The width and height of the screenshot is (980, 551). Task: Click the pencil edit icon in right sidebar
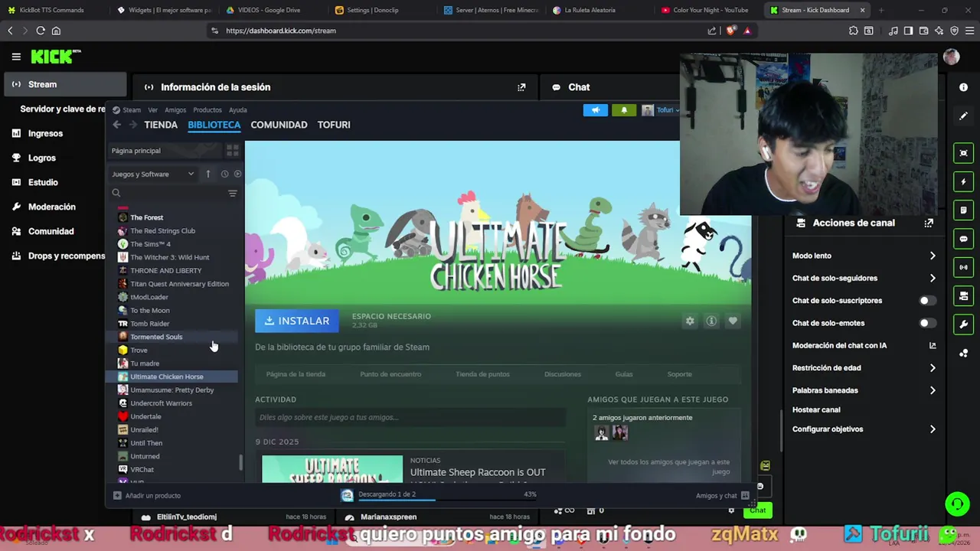(964, 116)
